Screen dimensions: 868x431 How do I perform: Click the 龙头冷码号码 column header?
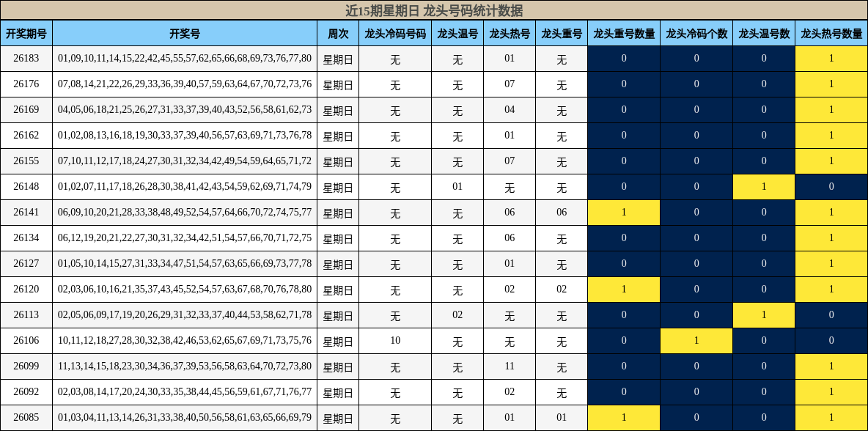click(x=395, y=33)
